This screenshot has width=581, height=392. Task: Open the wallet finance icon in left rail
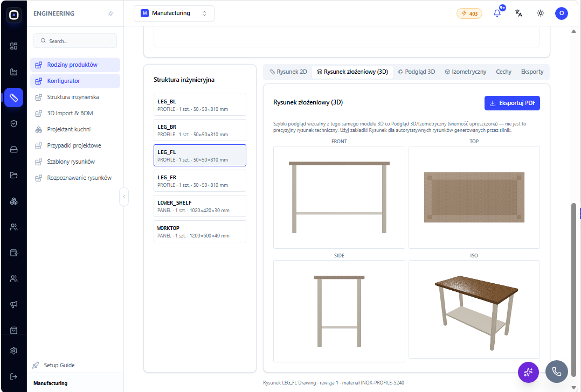(13, 253)
